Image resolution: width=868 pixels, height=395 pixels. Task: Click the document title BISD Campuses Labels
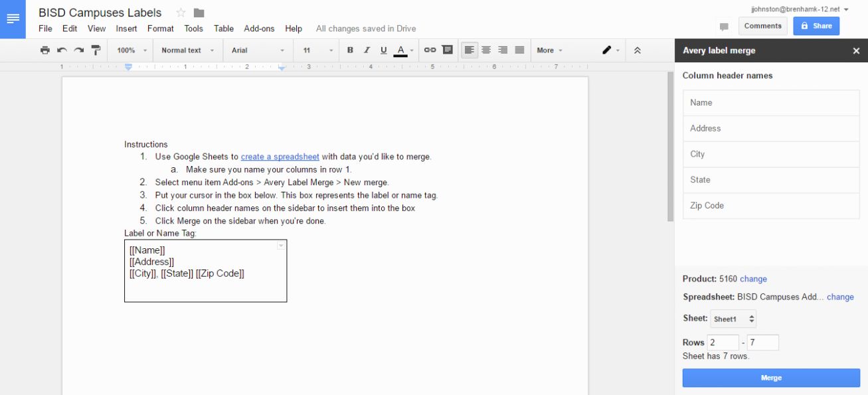tap(100, 13)
